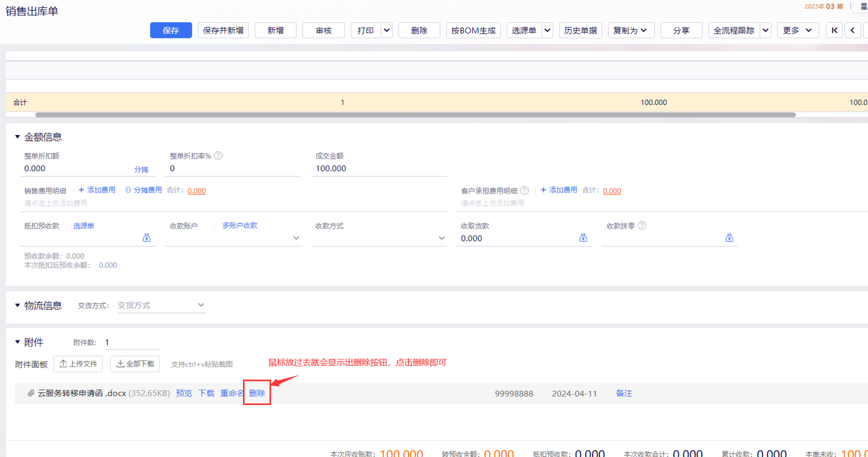Click the 保存 save button

point(170,30)
